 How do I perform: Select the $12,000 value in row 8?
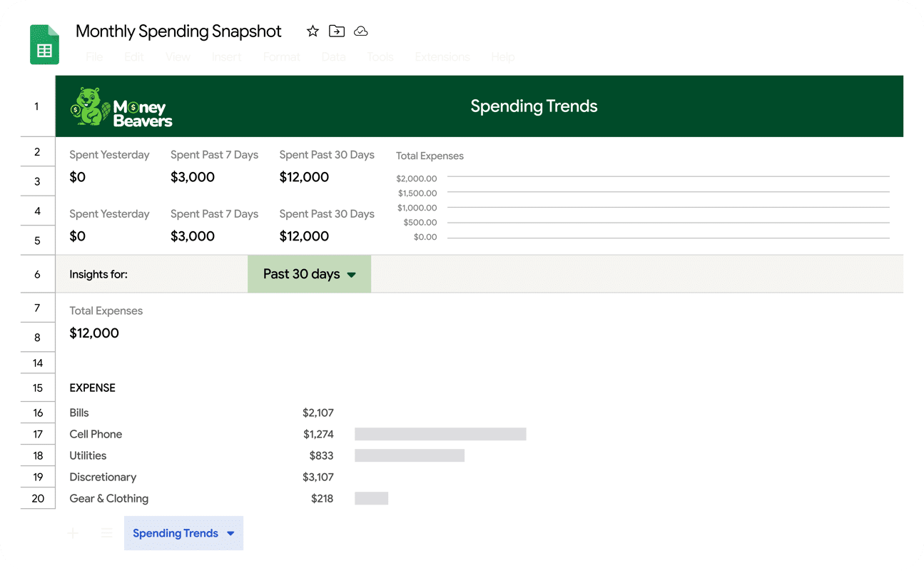coord(94,333)
